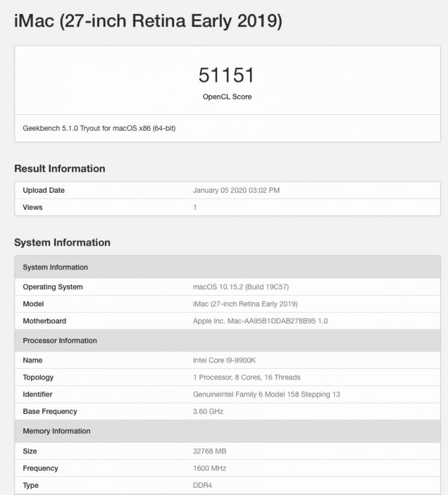Click the Motherboard label

pyautogui.click(x=44, y=321)
